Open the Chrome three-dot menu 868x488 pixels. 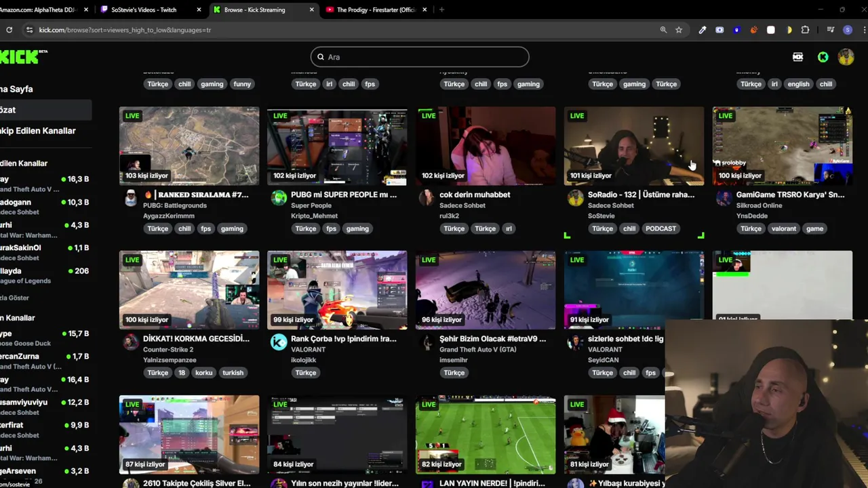click(x=865, y=30)
